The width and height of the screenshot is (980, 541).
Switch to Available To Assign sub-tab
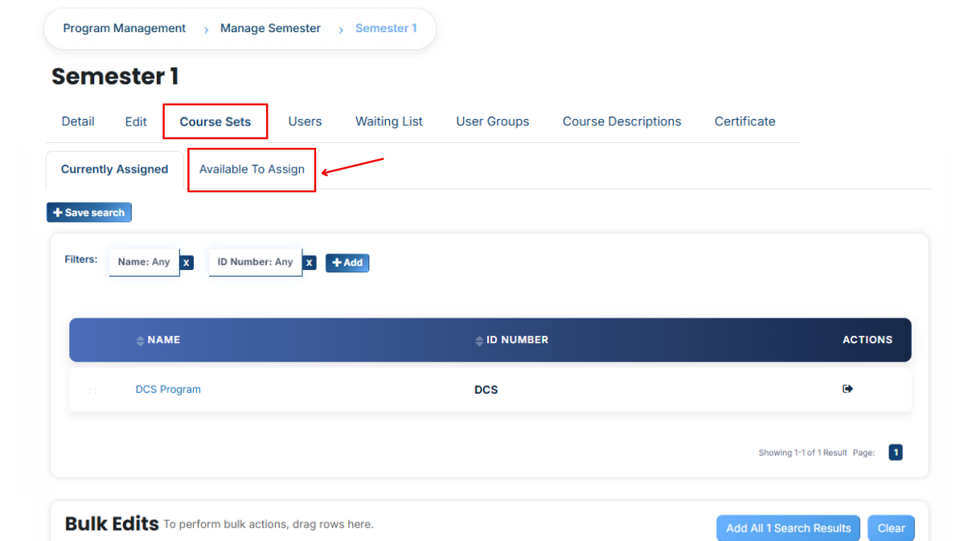point(252,170)
